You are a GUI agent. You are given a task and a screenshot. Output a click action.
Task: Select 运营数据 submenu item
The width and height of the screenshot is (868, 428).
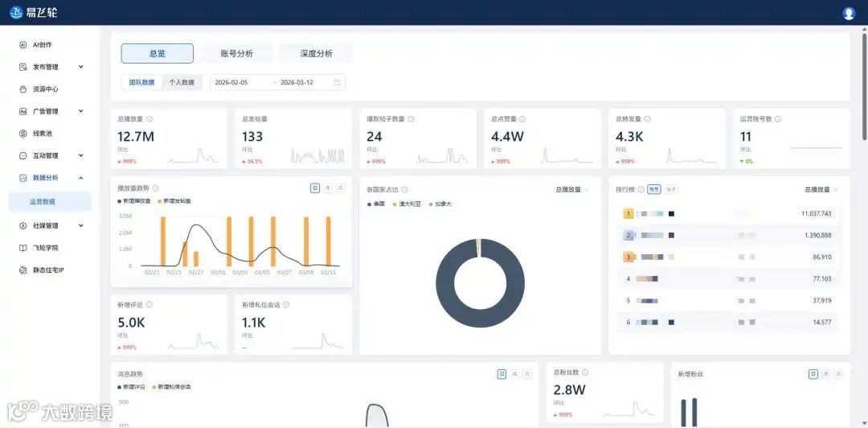(x=49, y=202)
